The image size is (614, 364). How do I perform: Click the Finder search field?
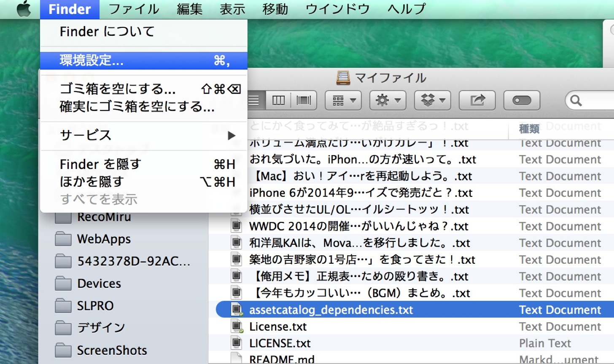[590, 100]
